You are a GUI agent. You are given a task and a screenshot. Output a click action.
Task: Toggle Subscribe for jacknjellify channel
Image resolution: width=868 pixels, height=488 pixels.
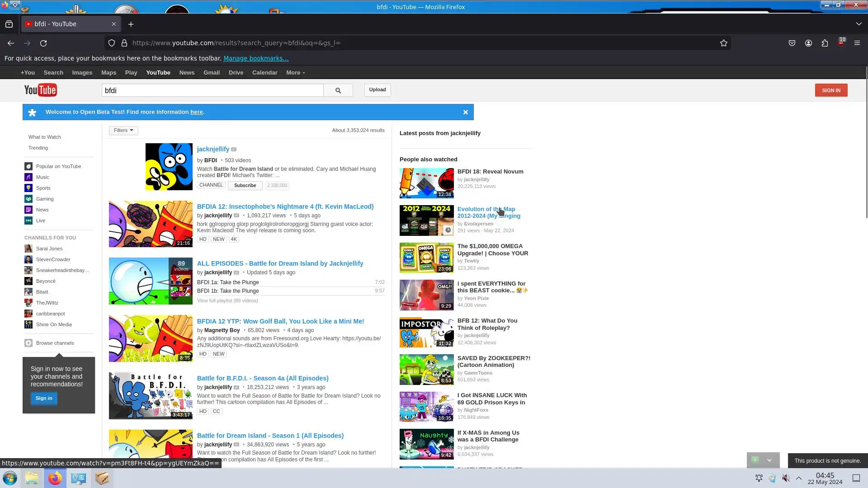tap(245, 186)
